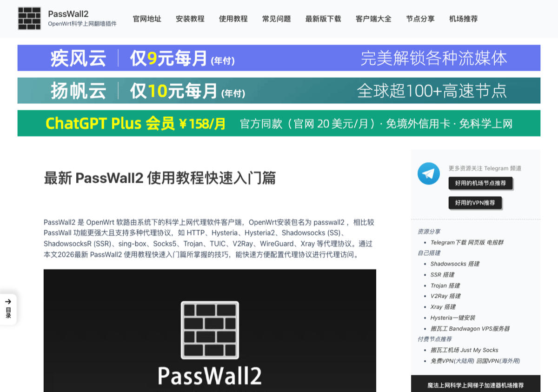Click the 扬帆云 10元每月 banner ad
558x392 pixels.
coord(279,91)
